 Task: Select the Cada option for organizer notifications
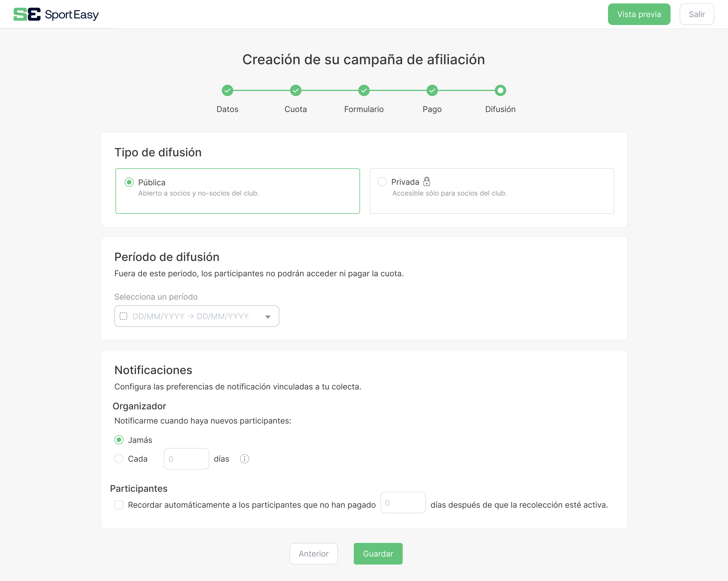pos(119,459)
